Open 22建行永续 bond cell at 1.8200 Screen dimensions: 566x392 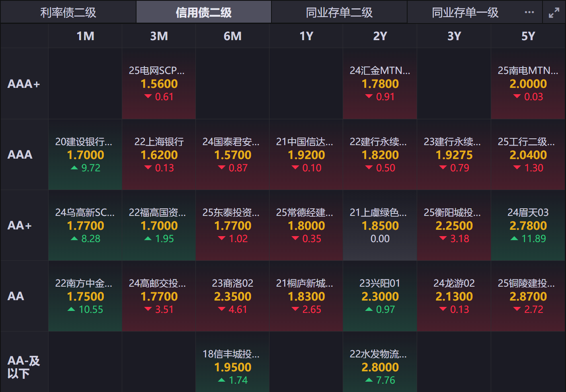click(x=380, y=155)
